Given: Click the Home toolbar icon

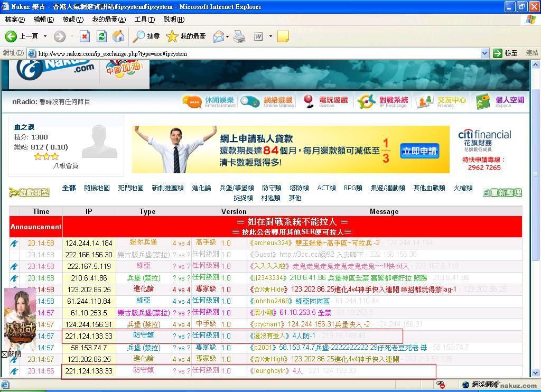Looking at the screenshot, I should (x=118, y=36).
